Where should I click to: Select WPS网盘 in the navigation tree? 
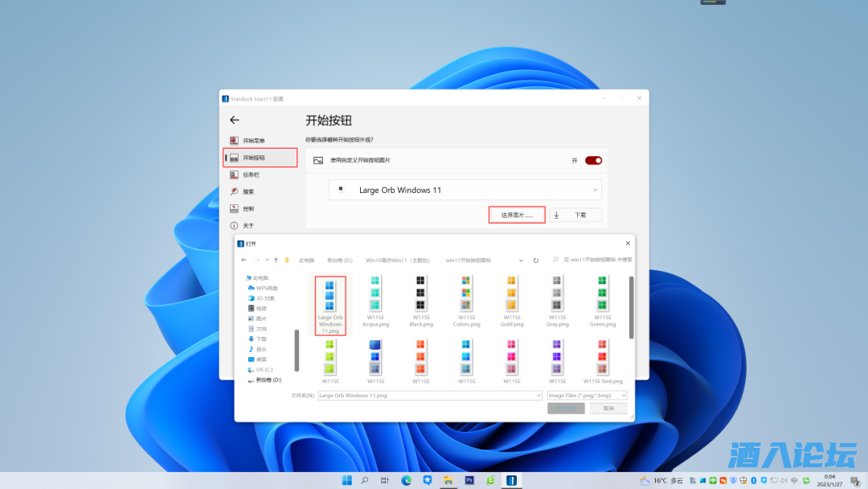pos(262,288)
